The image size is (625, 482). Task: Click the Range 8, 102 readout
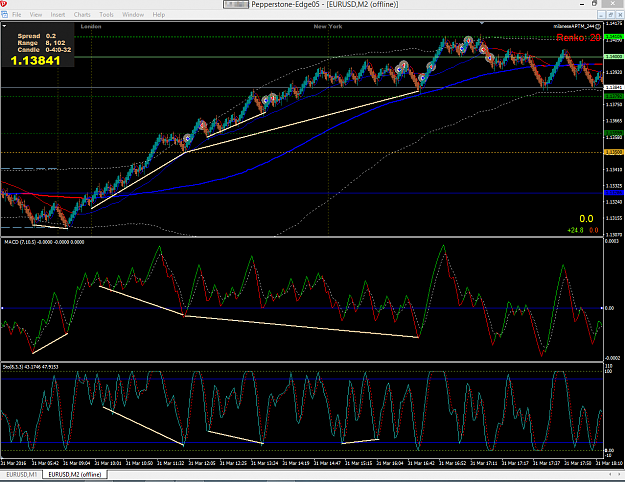pyautogui.click(x=41, y=43)
